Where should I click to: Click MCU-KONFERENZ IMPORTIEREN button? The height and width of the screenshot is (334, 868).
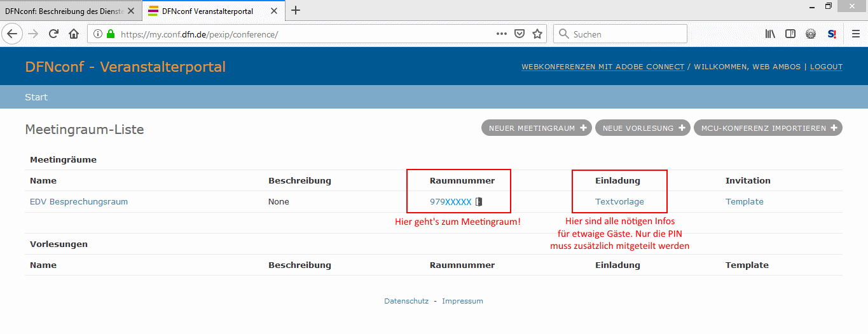click(x=768, y=128)
